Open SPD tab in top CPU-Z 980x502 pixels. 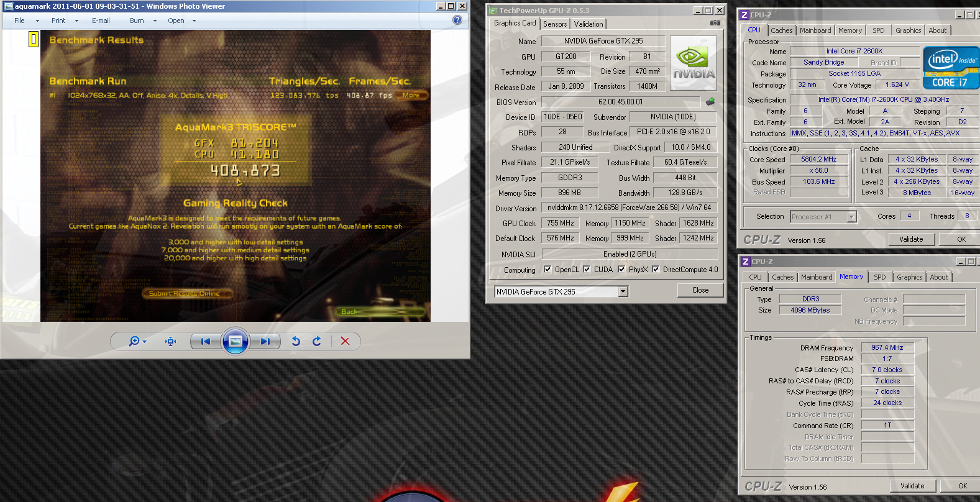(878, 30)
